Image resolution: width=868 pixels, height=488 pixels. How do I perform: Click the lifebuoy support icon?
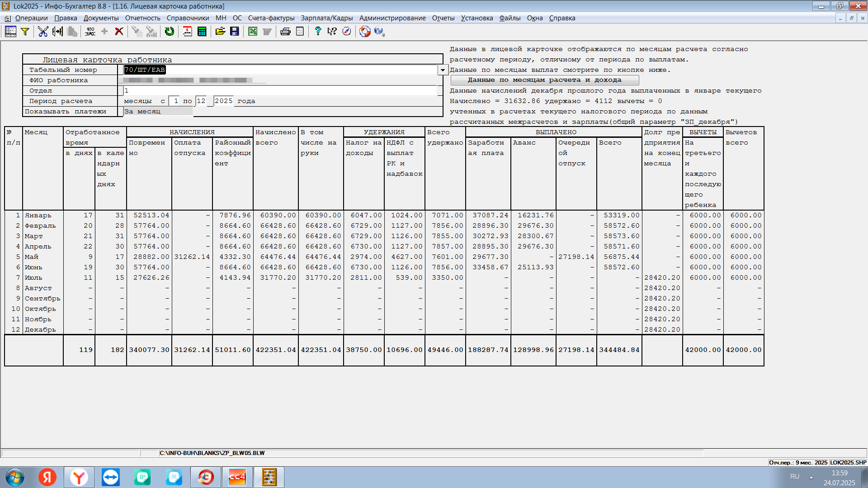point(365,31)
